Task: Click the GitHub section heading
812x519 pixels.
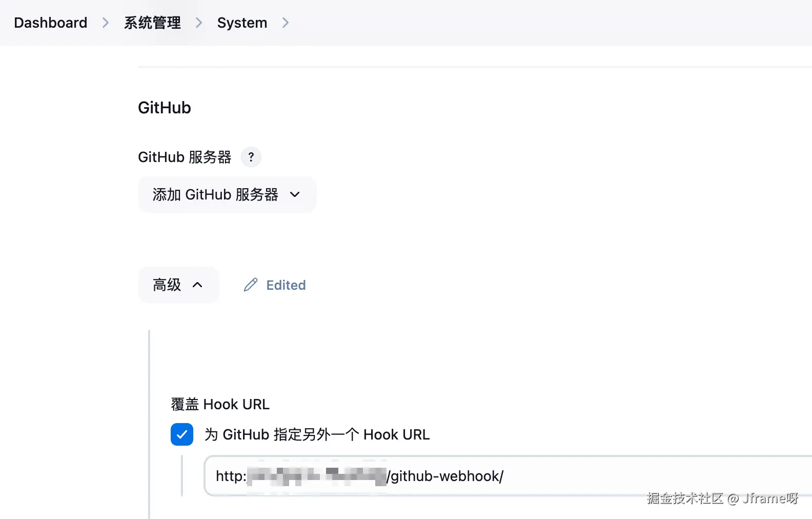Action: 165,108
